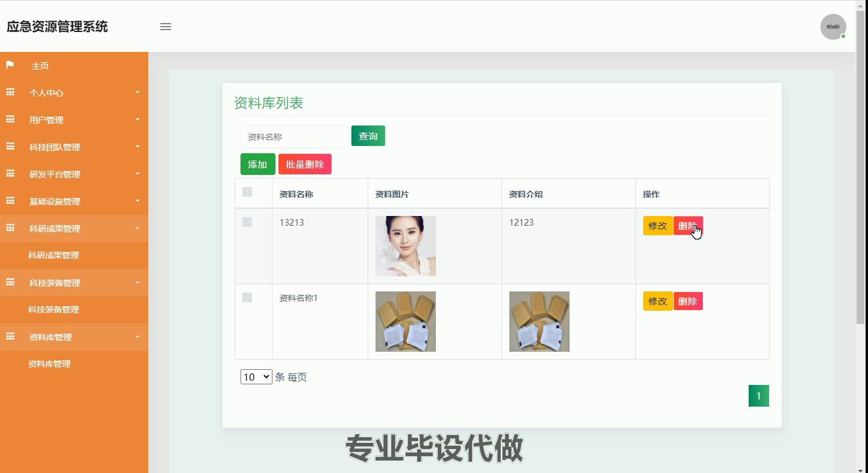Focus the 资料名称 search input field
This screenshot has height=473, width=868.
pos(294,136)
